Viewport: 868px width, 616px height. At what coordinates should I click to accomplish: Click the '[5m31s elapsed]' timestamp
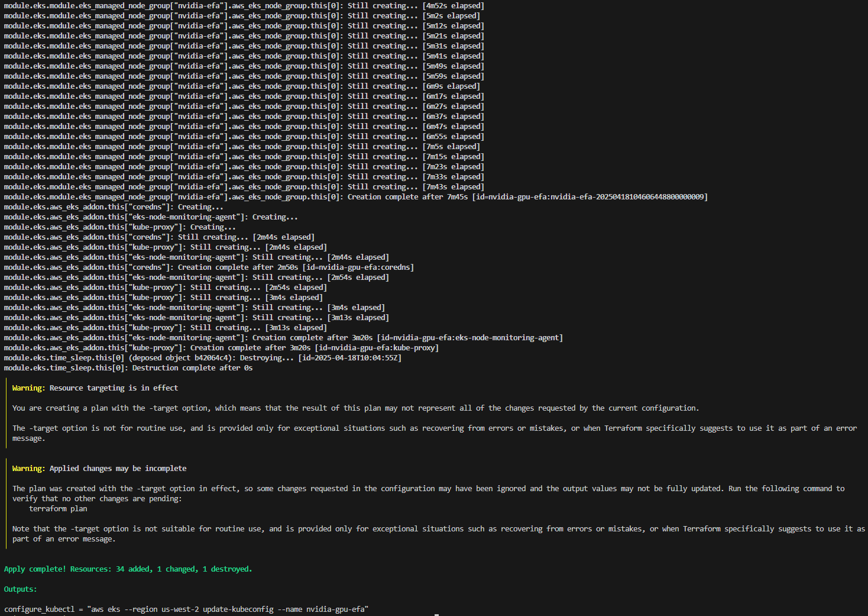pos(453,46)
